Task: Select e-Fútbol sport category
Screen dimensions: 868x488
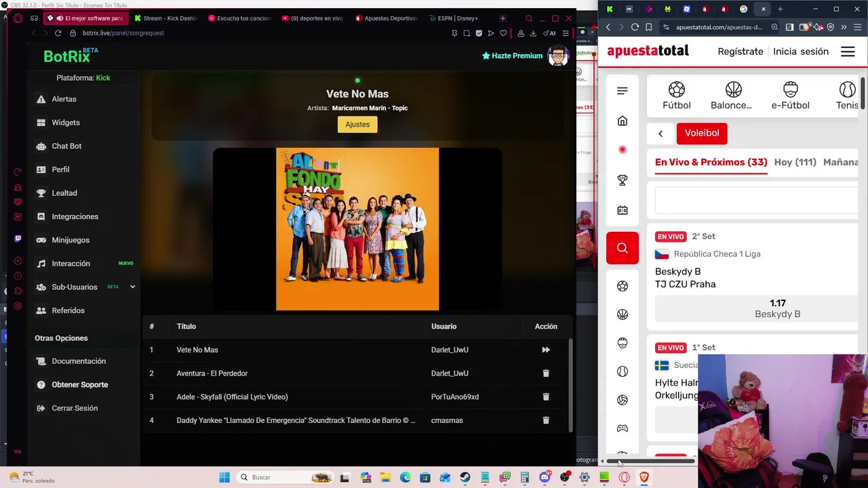Action: [790, 96]
